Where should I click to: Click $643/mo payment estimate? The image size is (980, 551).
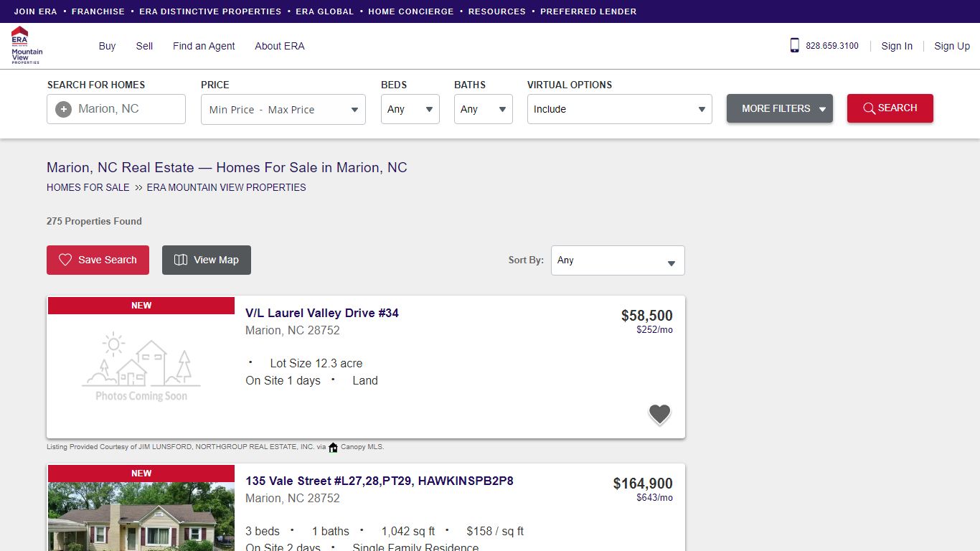[654, 498]
